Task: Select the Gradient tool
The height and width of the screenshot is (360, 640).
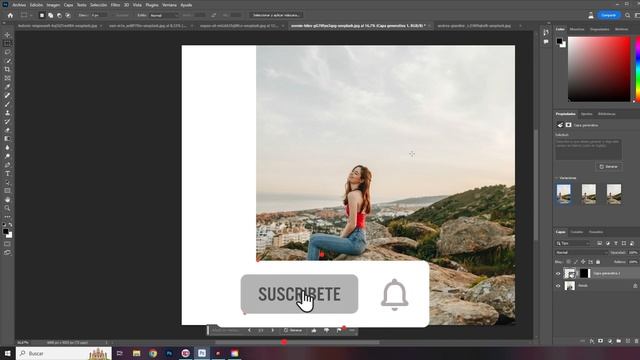Action: coord(7,139)
